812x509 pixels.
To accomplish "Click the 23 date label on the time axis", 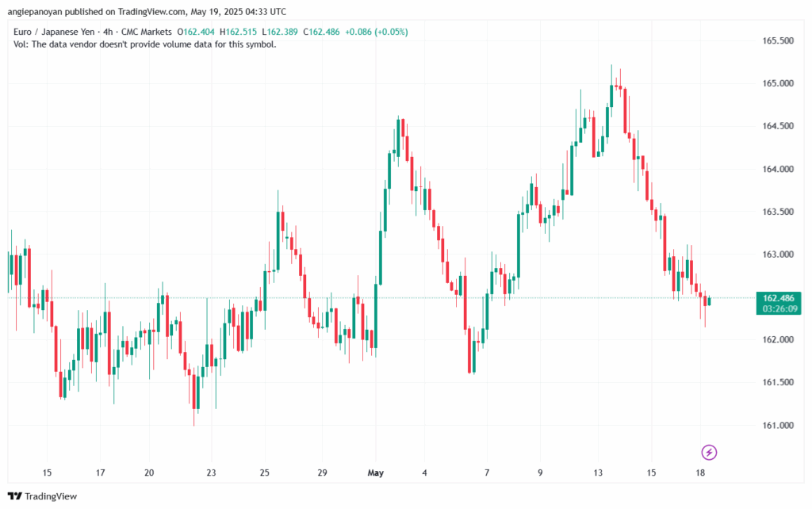I will click(211, 473).
